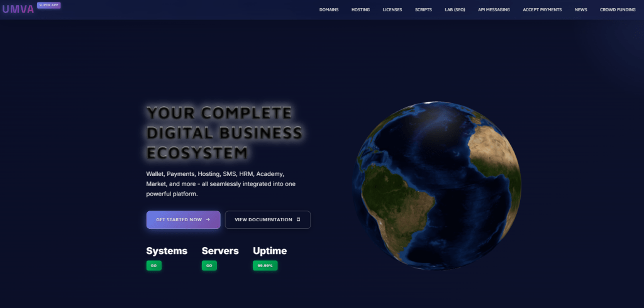Image resolution: width=644 pixels, height=308 pixels.
Task: Open the News nav link
Action: [580, 9]
